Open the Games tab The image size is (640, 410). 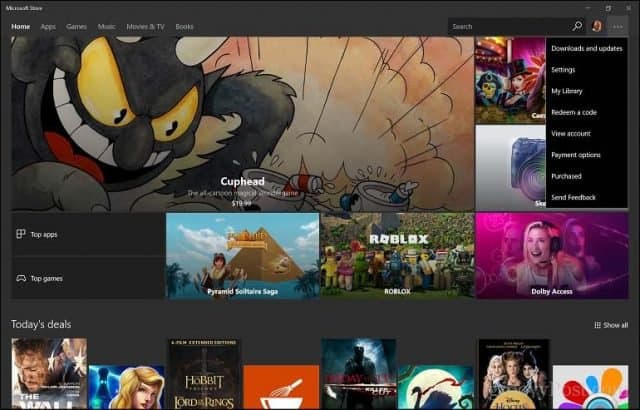click(76, 27)
